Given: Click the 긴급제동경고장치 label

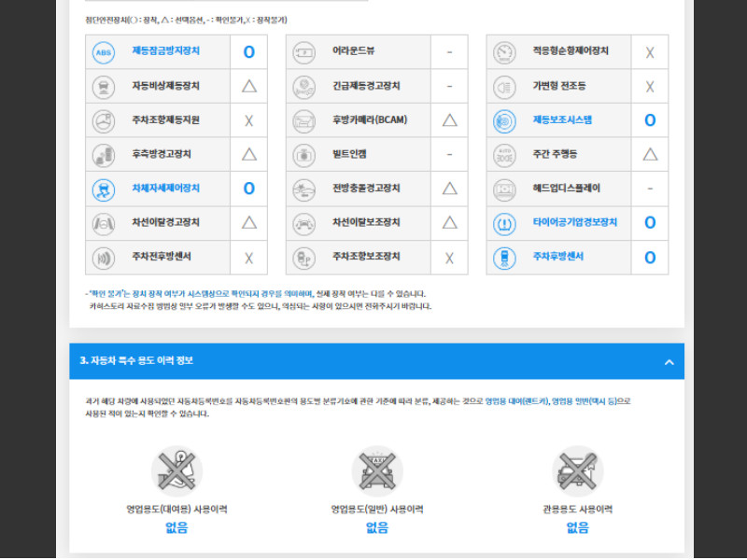Looking at the screenshot, I should pyautogui.click(x=366, y=86).
